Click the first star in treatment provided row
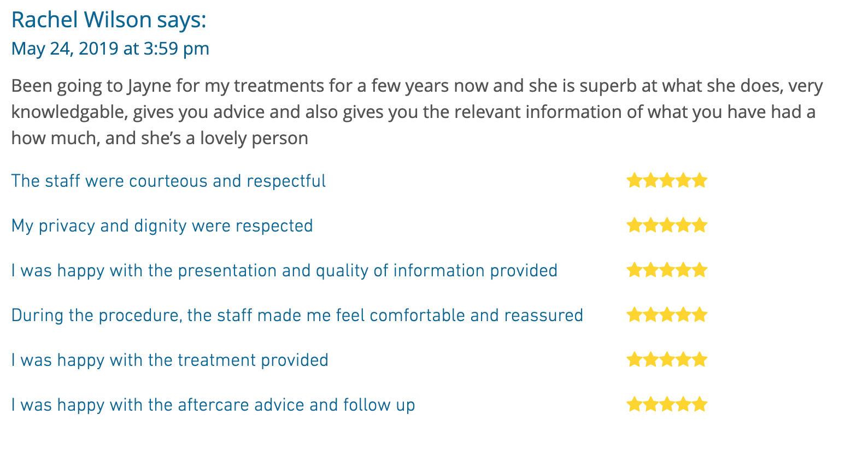Image resolution: width=868 pixels, height=450 pixels. point(634,359)
